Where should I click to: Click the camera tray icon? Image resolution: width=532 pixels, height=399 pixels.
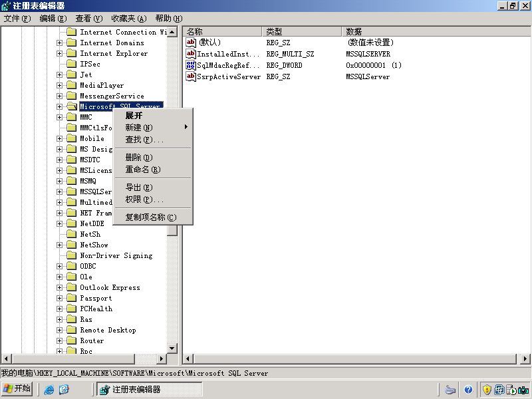point(523,390)
